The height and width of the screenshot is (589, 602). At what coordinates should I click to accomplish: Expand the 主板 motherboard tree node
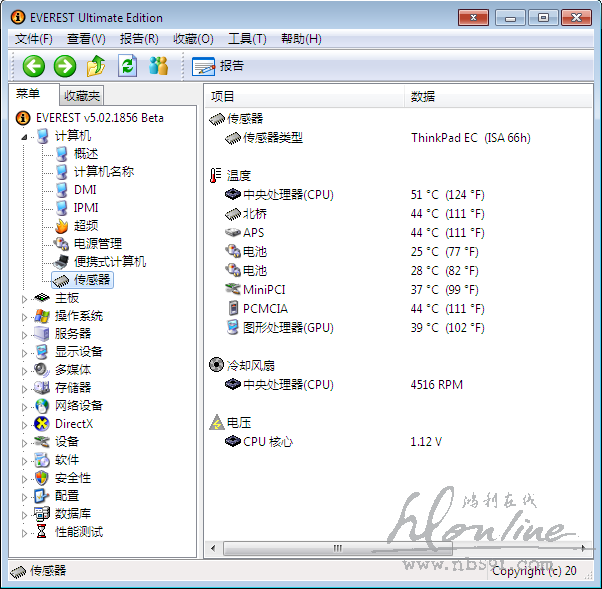[x=26, y=298]
